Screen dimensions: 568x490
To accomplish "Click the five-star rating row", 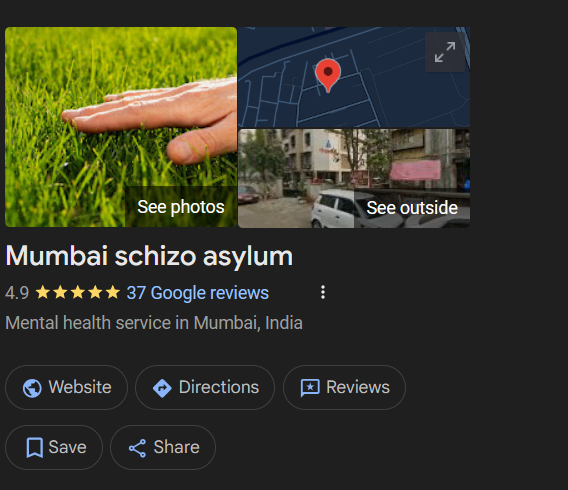I will click(x=78, y=292).
